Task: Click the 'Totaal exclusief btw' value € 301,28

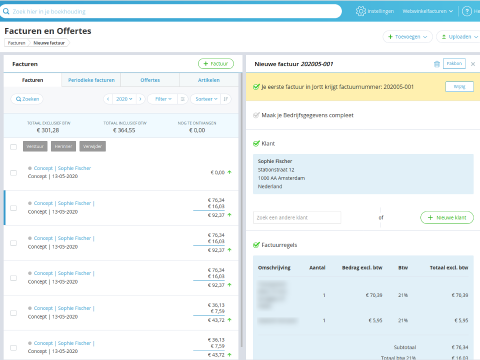Action: pyautogui.click(x=48, y=130)
